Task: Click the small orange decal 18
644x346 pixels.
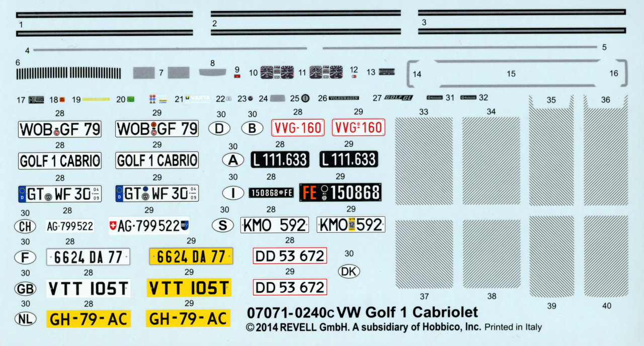Action: click(x=62, y=100)
